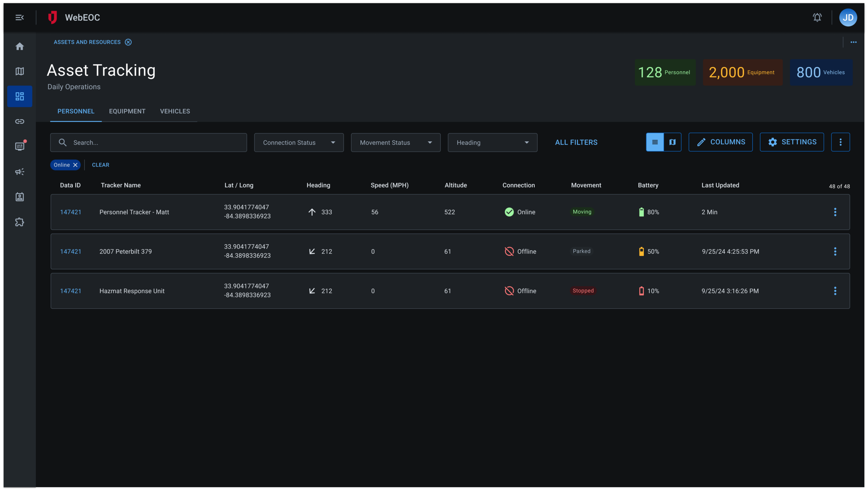The image size is (868, 489).
Task: Click the 50% battery icon
Action: pyautogui.click(x=641, y=251)
